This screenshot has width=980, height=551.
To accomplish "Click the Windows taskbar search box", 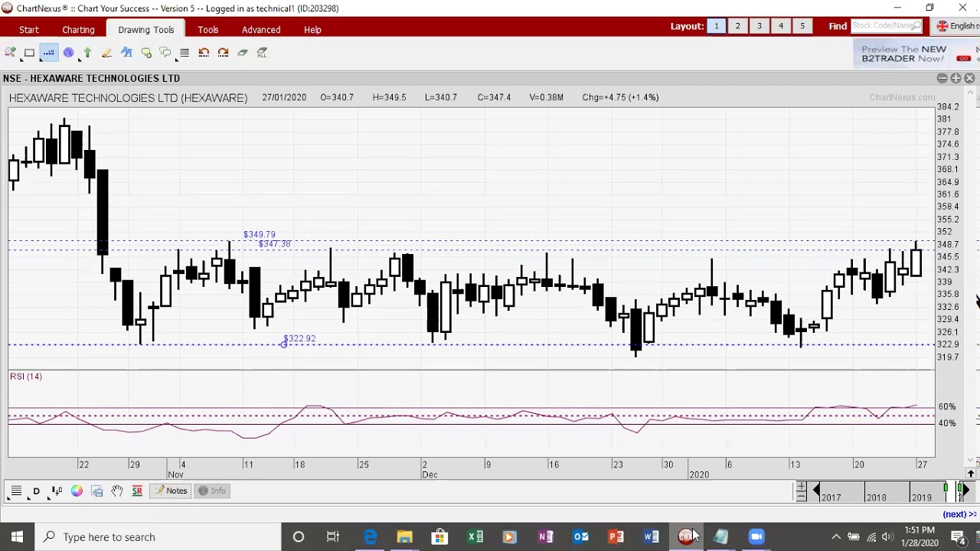I will click(158, 537).
